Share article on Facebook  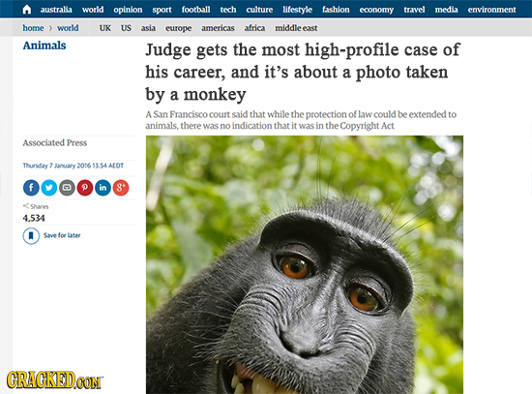pos(31,188)
